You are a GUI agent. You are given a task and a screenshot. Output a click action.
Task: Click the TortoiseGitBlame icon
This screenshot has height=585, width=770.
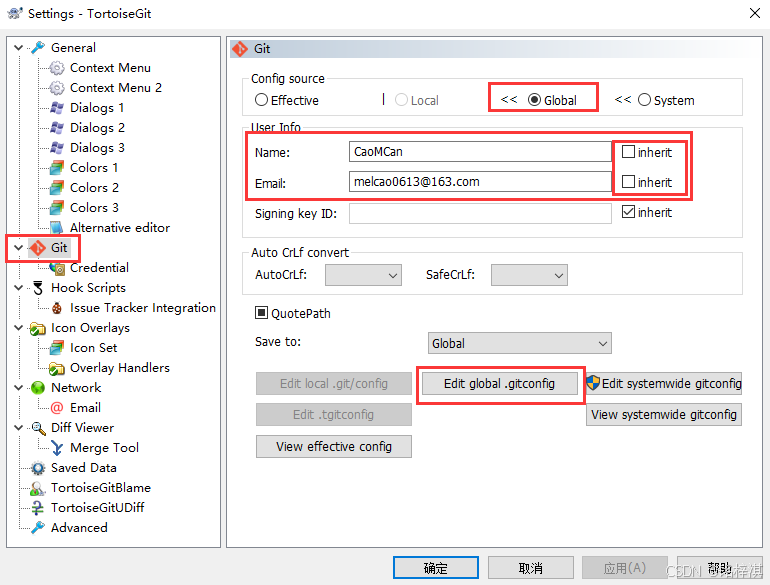click(x=38, y=488)
